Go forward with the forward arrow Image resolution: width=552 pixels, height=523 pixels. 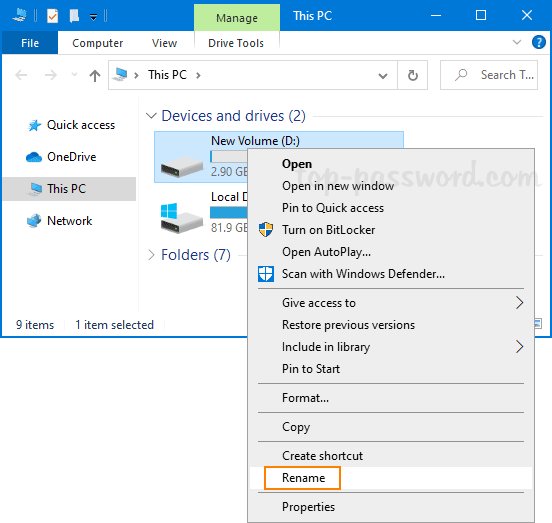(51, 75)
